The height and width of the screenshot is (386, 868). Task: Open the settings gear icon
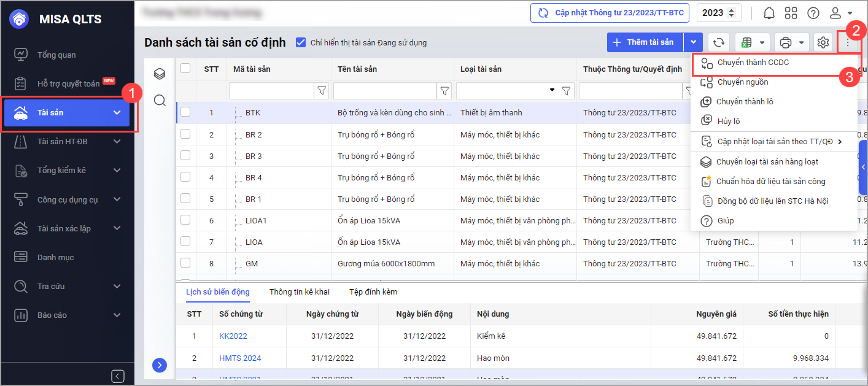pos(823,42)
